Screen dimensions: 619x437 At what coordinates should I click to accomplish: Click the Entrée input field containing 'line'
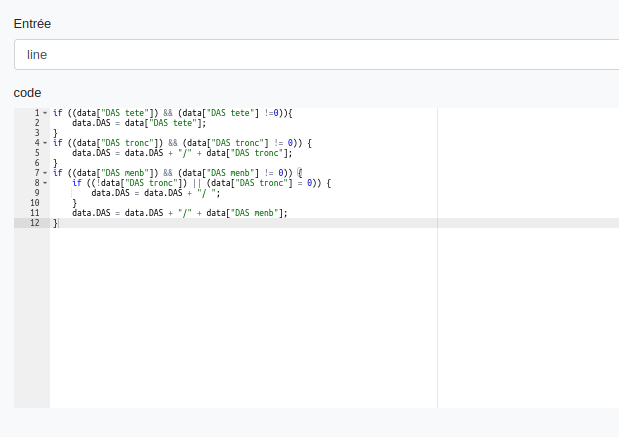(316, 55)
